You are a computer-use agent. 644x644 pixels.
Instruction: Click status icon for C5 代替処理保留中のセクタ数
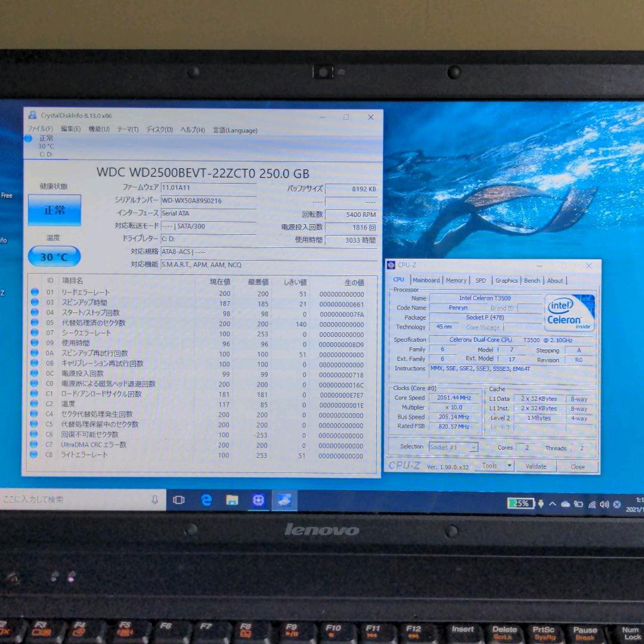click(34, 423)
